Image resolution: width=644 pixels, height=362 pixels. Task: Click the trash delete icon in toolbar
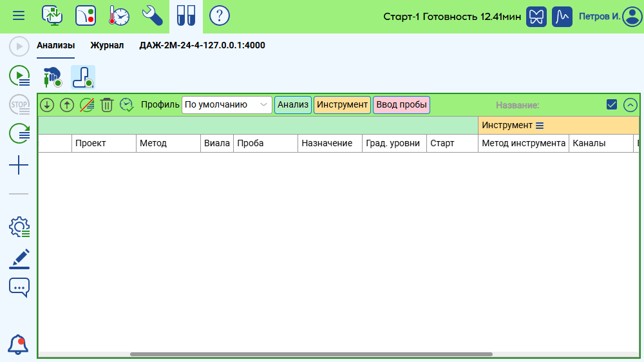tap(107, 105)
